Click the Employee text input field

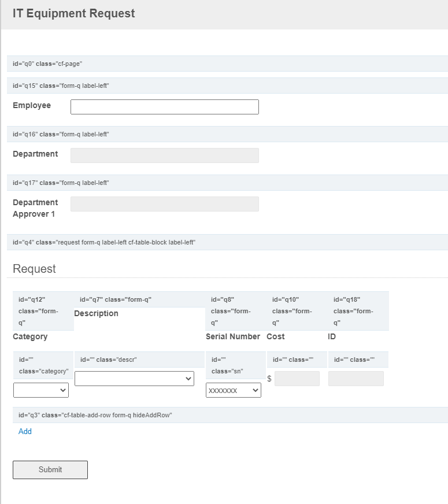click(165, 107)
